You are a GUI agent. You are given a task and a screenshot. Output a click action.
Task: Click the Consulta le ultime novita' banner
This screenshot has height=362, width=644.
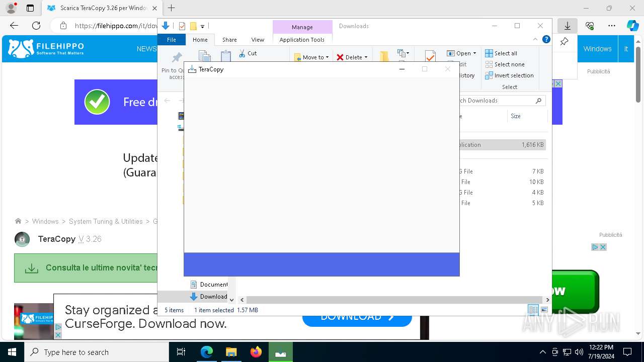tap(86, 268)
